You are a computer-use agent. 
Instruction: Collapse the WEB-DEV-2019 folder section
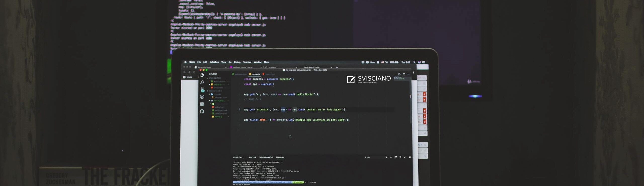pyautogui.click(x=208, y=91)
